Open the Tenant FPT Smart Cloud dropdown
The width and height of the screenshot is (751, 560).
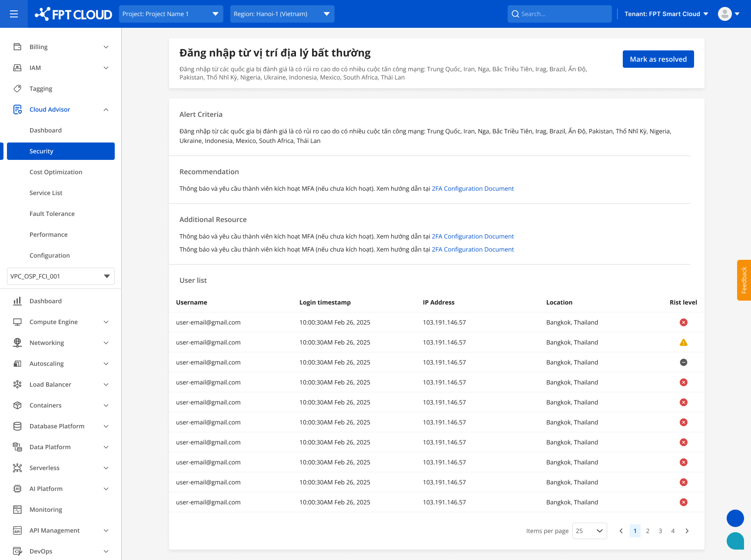coord(666,14)
